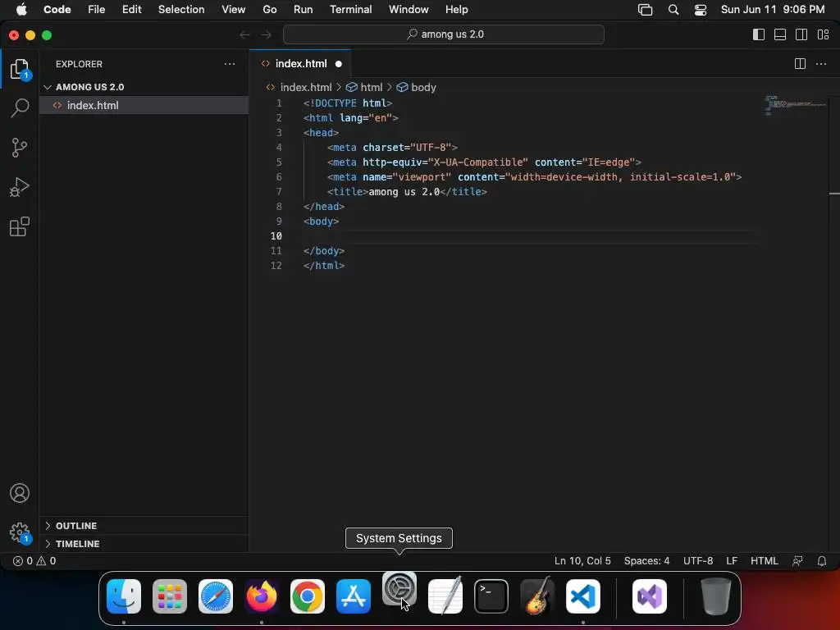Open the View menu
The height and width of the screenshot is (630, 840).
click(x=234, y=10)
